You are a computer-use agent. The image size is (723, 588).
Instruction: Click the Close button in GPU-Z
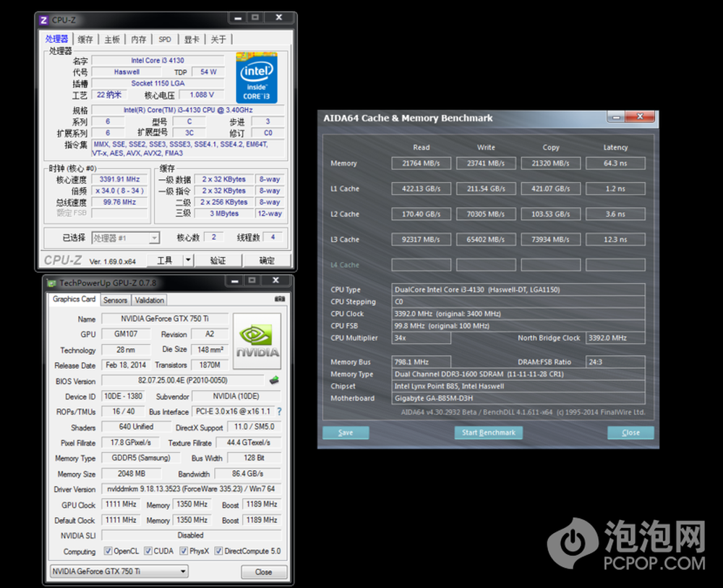tap(264, 572)
